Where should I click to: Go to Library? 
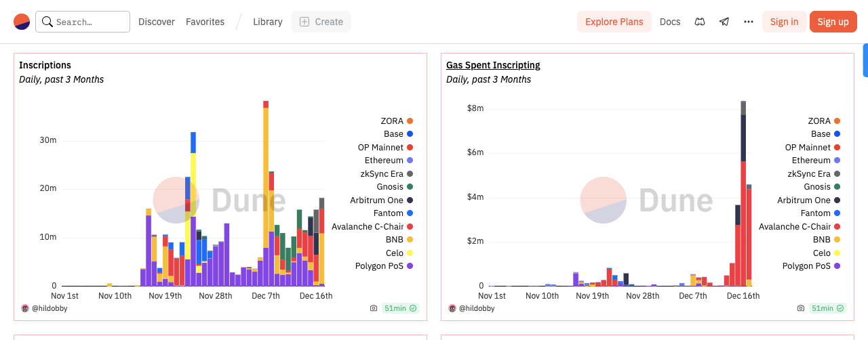click(268, 22)
